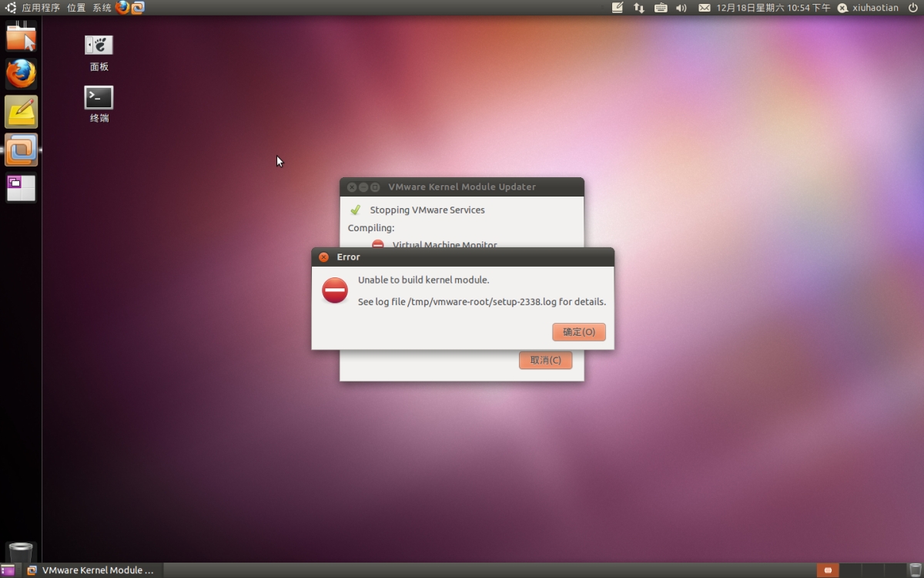Click the log file path setup-2338.log text
924x578 pixels.
tap(482, 302)
